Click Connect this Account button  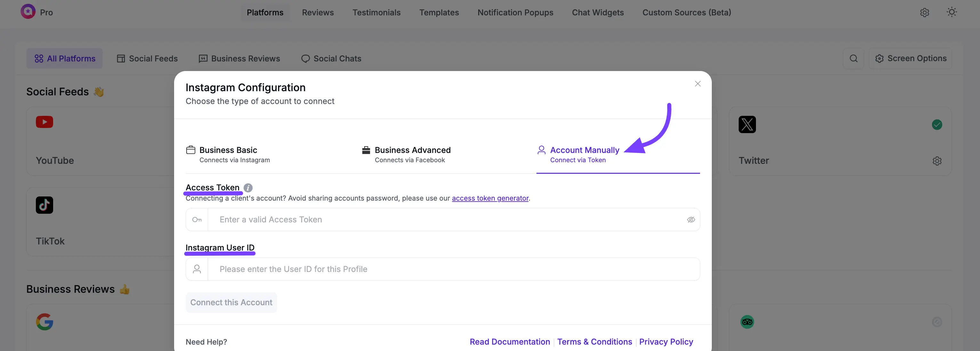click(x=231, y=302)
